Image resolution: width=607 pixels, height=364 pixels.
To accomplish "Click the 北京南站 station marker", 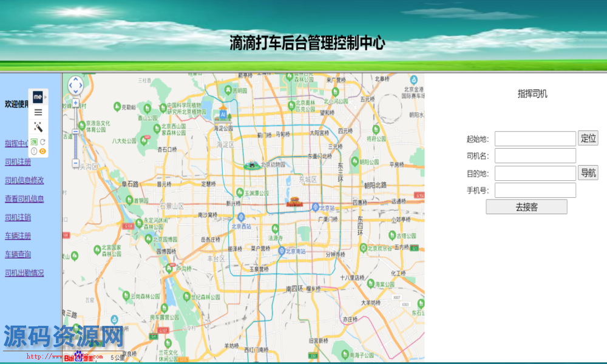I will pyautogui.click(x=282, y=251).
